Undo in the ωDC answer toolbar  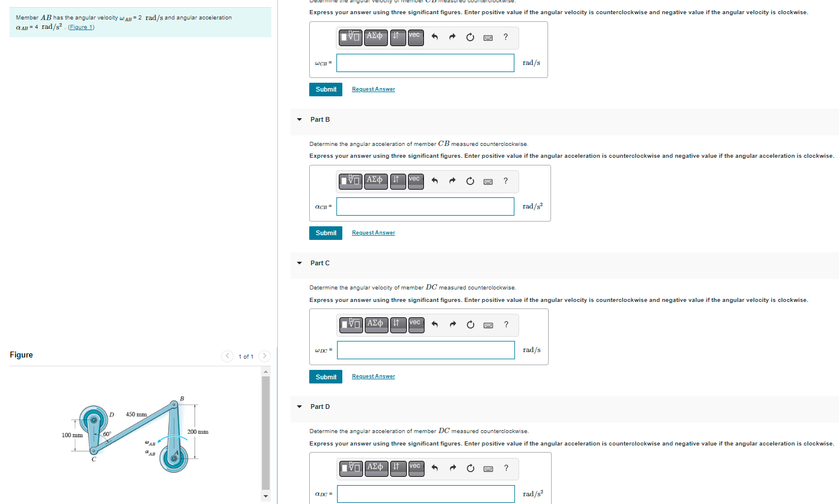(x=435, y=324)
